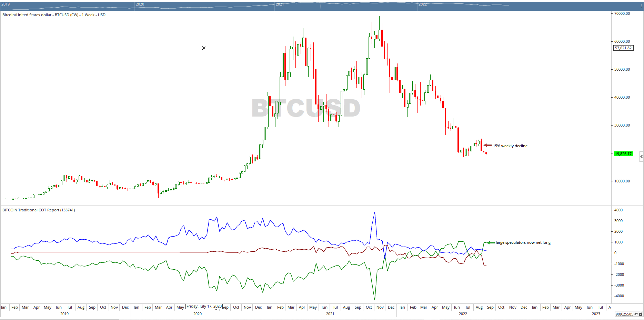Screen dimensions: 644x320
Task: Toggle the axis lock padlock icon
Action: (x=641, y=314)
